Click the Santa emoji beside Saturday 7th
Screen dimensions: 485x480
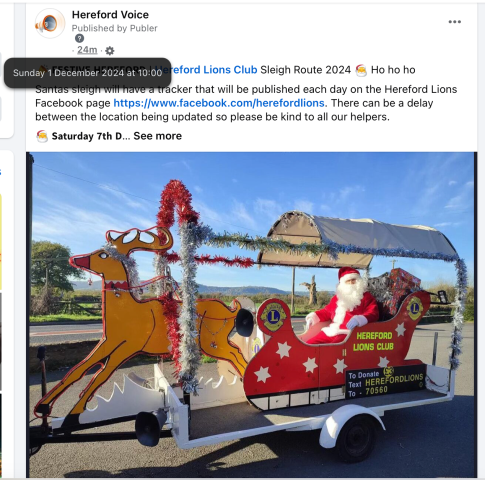(42, 136)
